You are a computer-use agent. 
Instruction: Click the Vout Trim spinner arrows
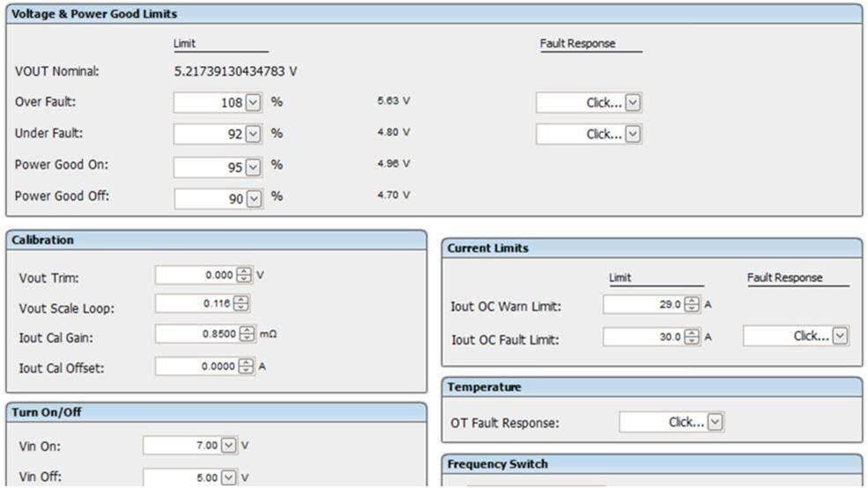[x=245, y=275]
